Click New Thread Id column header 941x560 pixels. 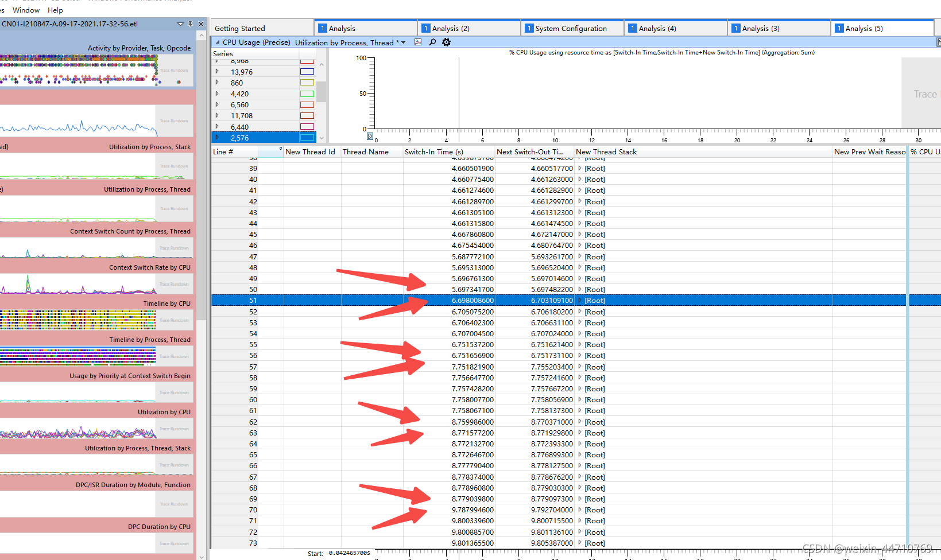coord(312,151)
